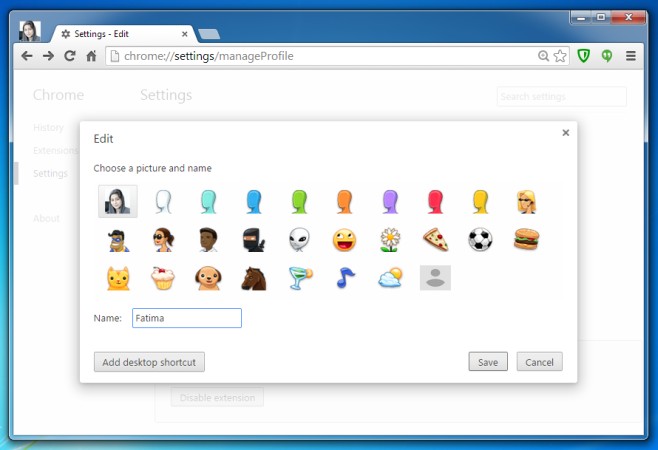
Task: Choose the blue silhouette avatar
Action: (x=254, y=202)
